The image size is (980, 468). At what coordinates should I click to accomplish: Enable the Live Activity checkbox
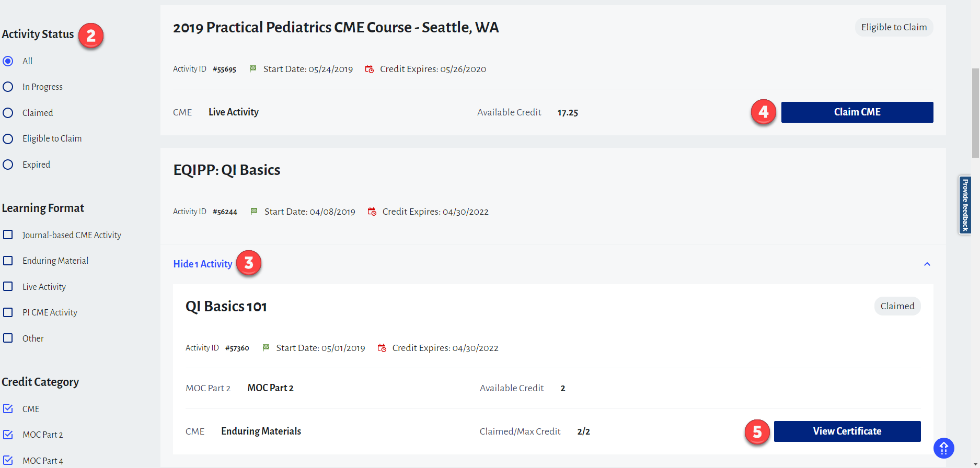pos(8,287)
